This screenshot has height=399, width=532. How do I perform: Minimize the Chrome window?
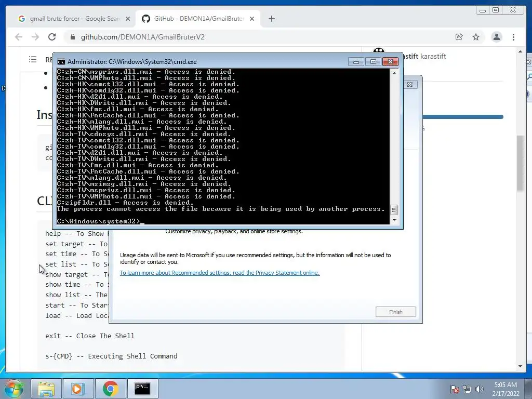[483, 10]
